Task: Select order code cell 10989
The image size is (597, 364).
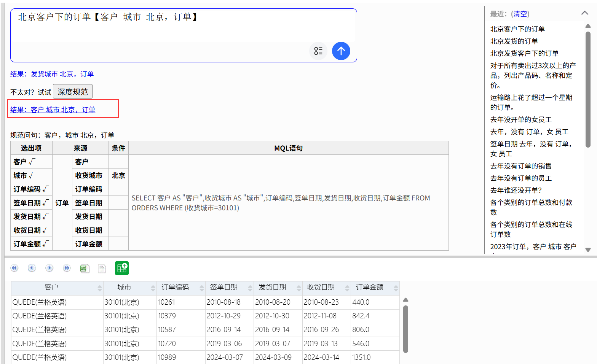Action: pos(181,357)
